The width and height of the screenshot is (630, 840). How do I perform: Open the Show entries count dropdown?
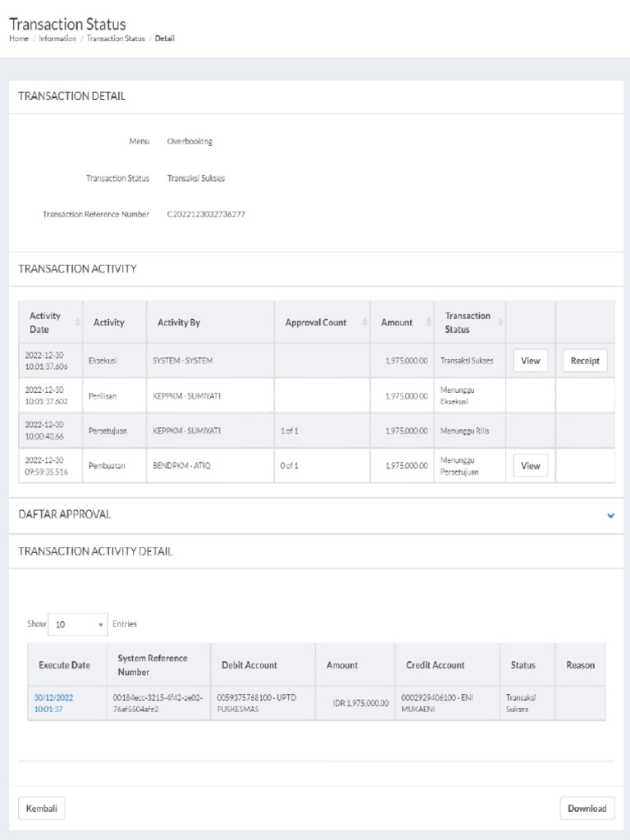click(78, 624)
